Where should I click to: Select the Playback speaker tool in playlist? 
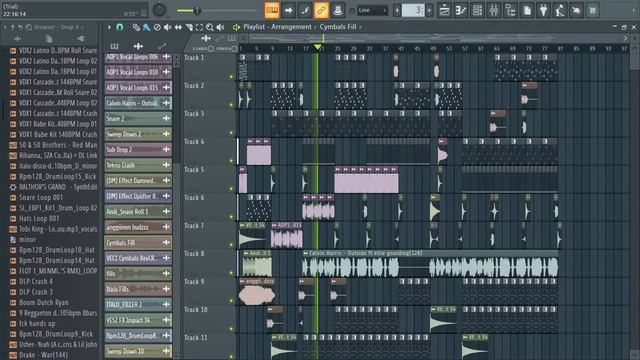[220, 27]
